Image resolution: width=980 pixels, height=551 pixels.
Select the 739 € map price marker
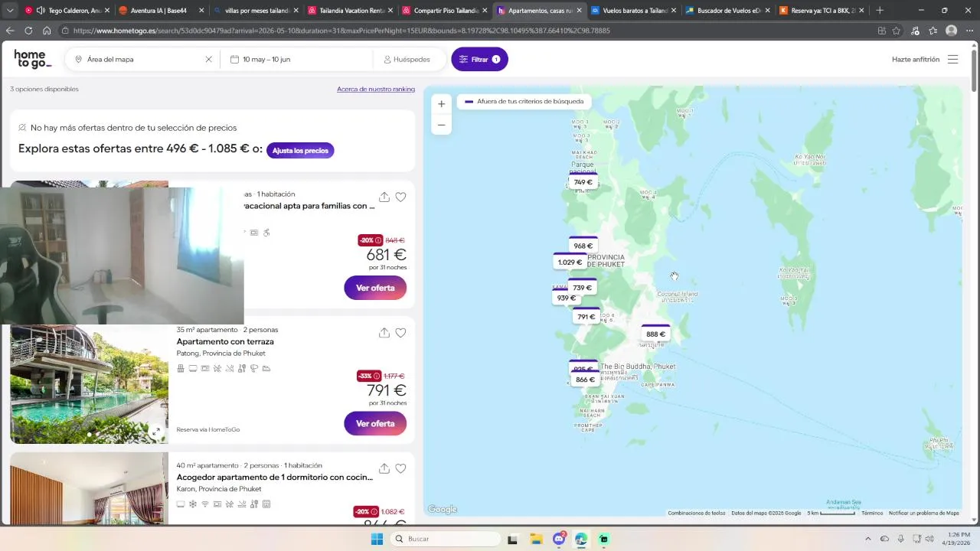[583, 288]
